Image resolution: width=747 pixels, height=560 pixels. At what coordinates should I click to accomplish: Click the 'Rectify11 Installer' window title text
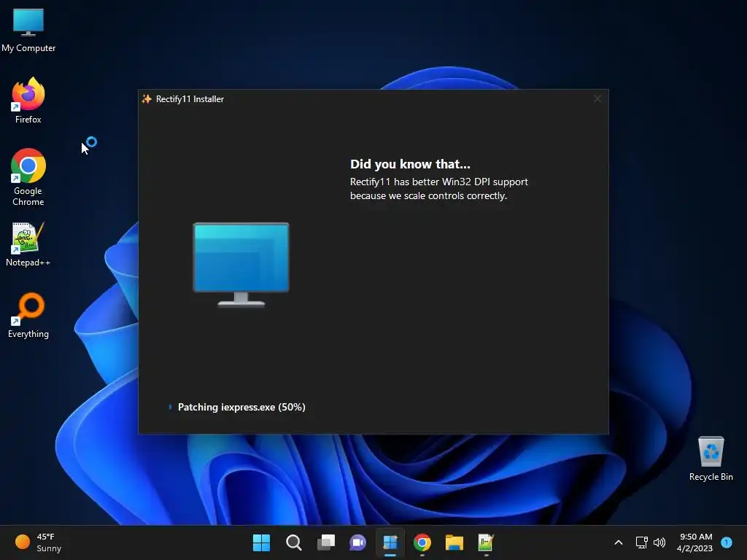(190, 99)
